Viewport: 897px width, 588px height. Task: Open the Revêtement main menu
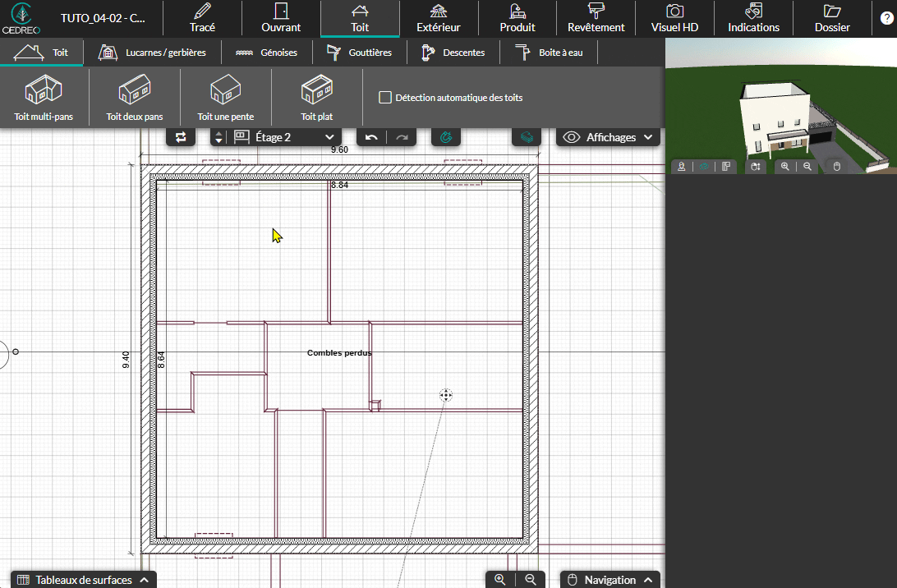point(596,18)
